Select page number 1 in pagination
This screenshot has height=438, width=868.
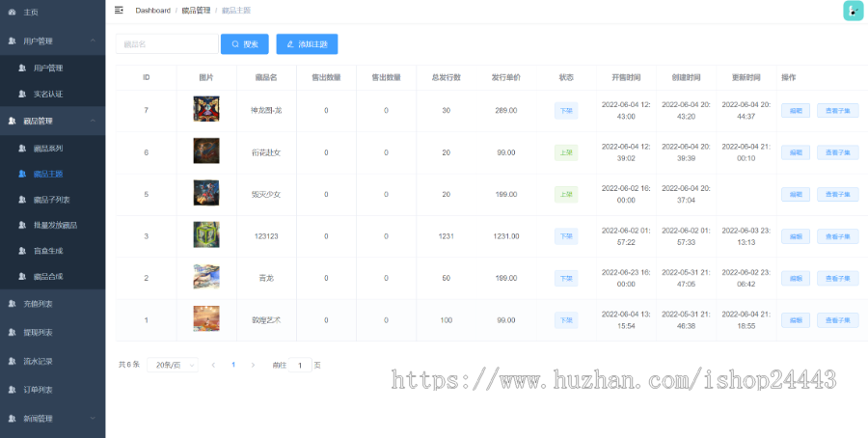click(233, 365)
